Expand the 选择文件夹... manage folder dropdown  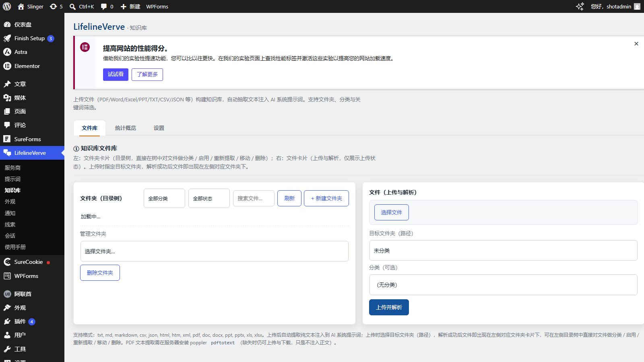tap(215, 251)
